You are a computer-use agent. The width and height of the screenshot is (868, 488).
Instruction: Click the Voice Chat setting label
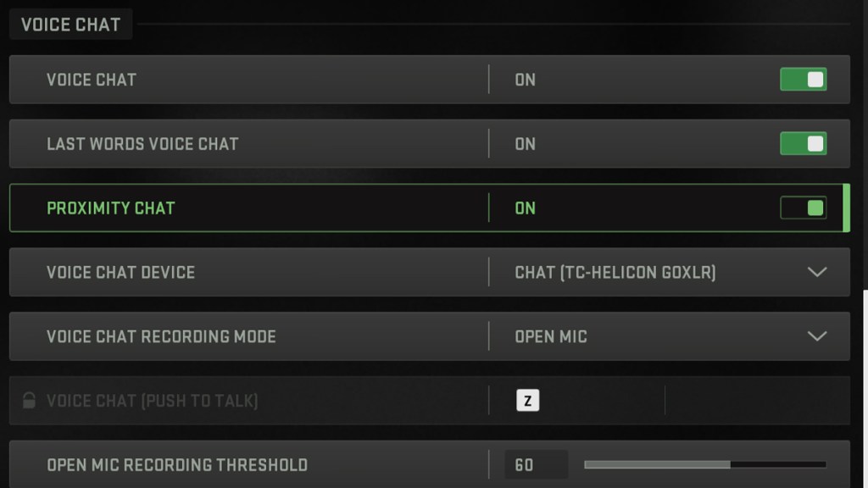(x=92, y=80)
